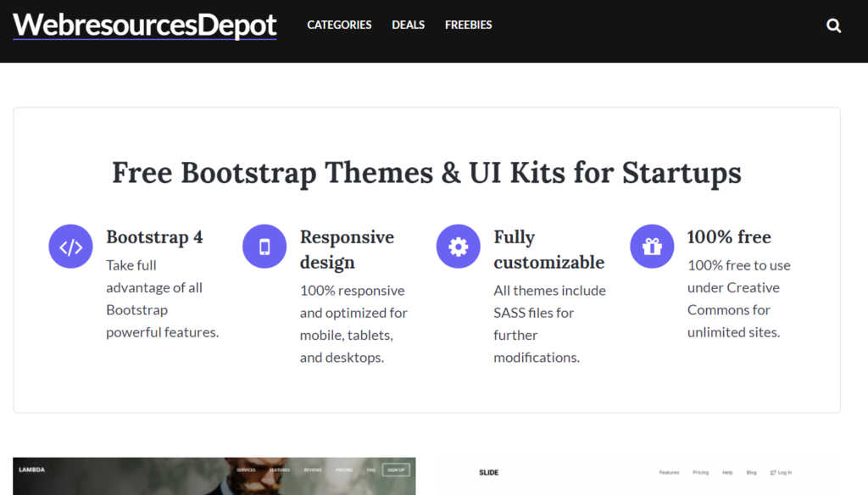Open the CATEGORIES menu
The image size is (868, 495).
pyautogui.click(x=339, y=25)
